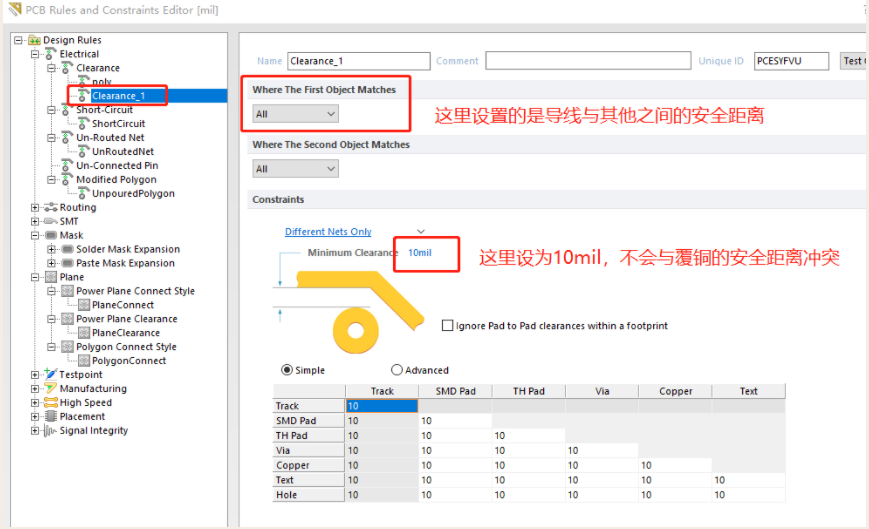Image resolution: width=869 pixels, height=529 pixels.
Task: Expand the Placement rules node
Action: (x=36, y=417)
